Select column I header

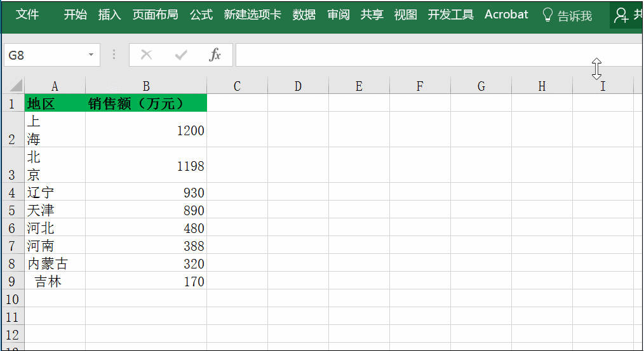click(x=603, y=86)
